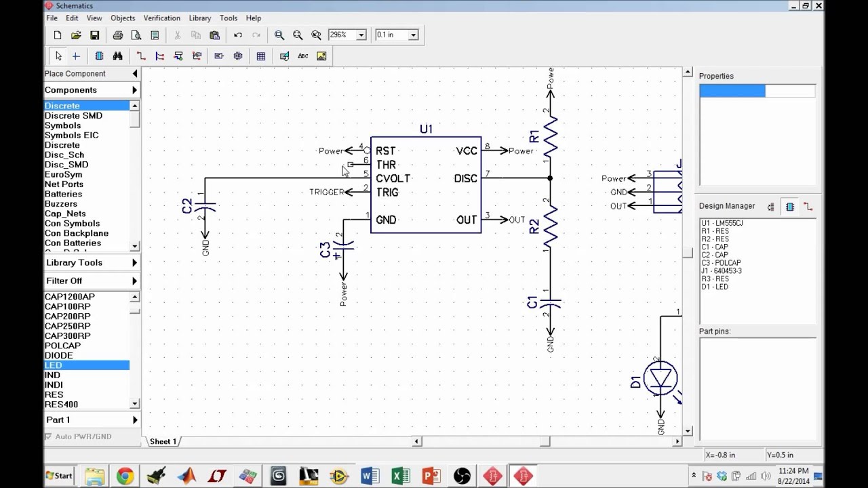The image size is (868, 488).
Task: Select DIODE component in list
Action: (87, 356)
